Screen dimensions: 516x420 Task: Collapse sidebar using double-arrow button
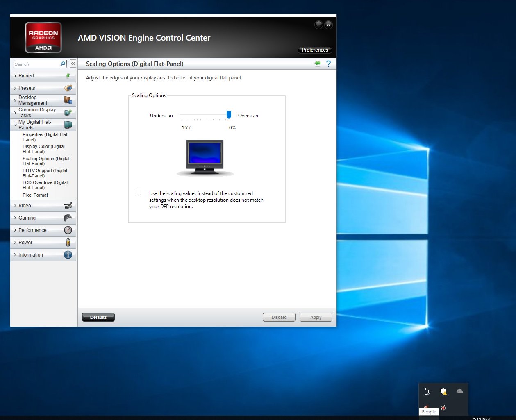(73, 64)
